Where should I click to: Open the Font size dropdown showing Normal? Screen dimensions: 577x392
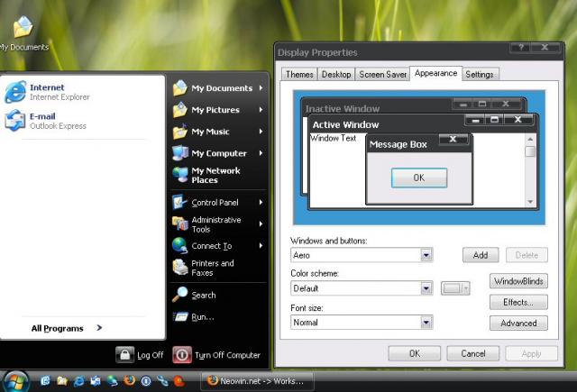(362, 322)
